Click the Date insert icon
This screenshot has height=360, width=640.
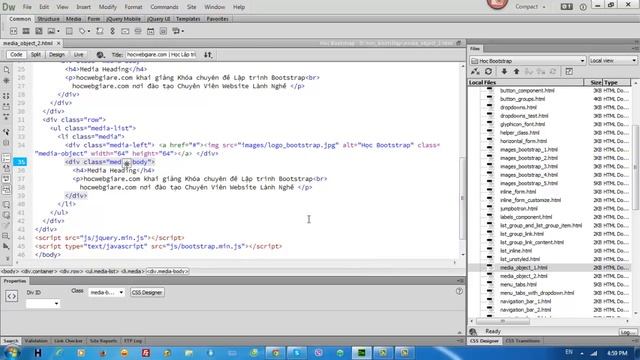[151, 31]
